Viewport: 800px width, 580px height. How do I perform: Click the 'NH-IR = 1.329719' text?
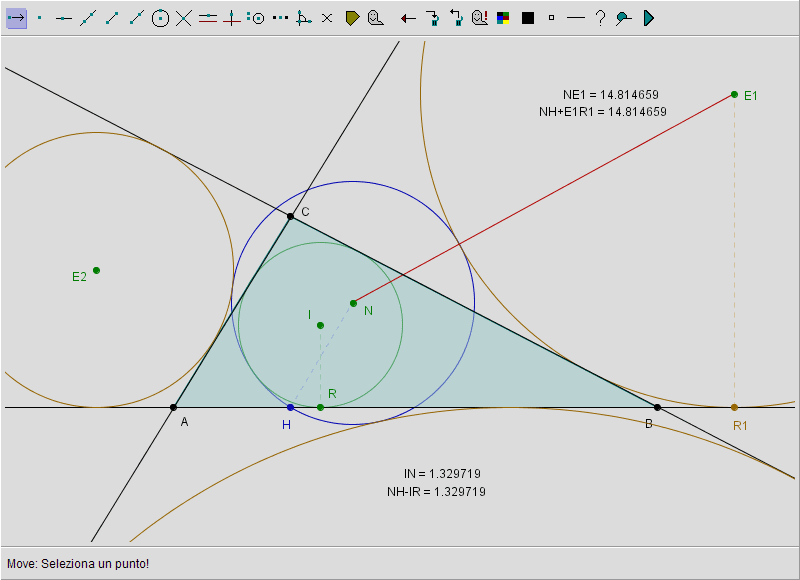coord(436,492)
